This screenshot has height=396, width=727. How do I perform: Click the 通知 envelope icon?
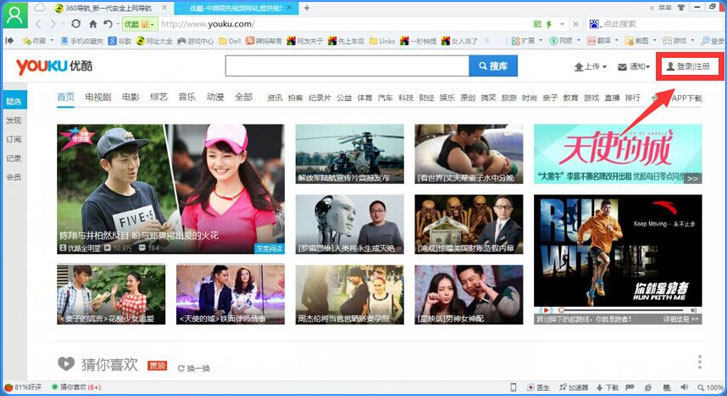point(622,67)
